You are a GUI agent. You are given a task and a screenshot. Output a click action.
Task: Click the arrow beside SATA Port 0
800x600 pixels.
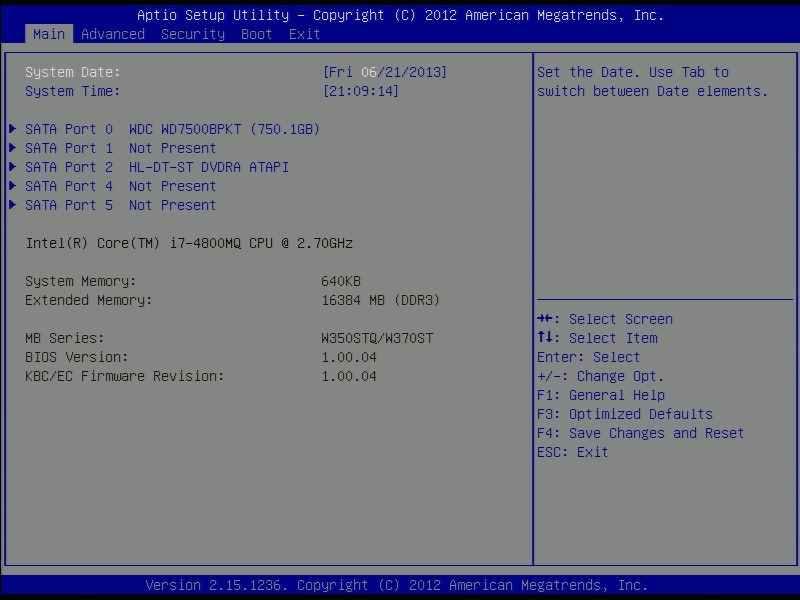[x=12, y=129]
